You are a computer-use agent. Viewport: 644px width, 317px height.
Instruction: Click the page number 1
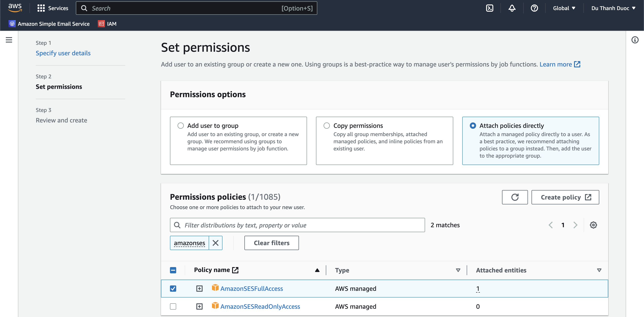coord(563,225)
